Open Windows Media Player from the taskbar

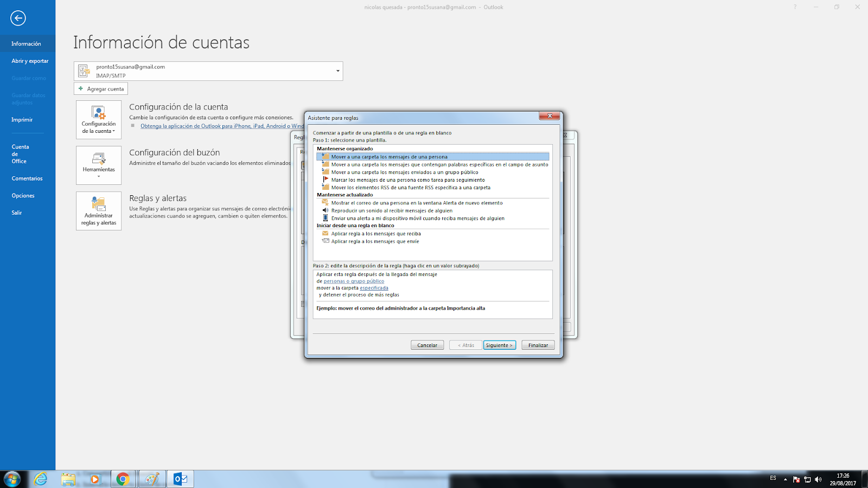[95, 479]
